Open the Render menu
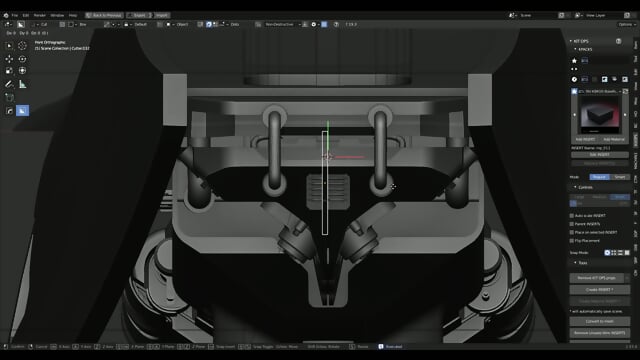The image size is (640, 360). 40,16
